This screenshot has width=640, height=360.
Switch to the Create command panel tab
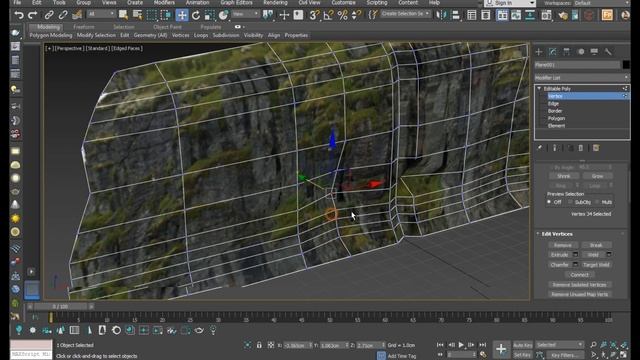click(x=539, y=51)
